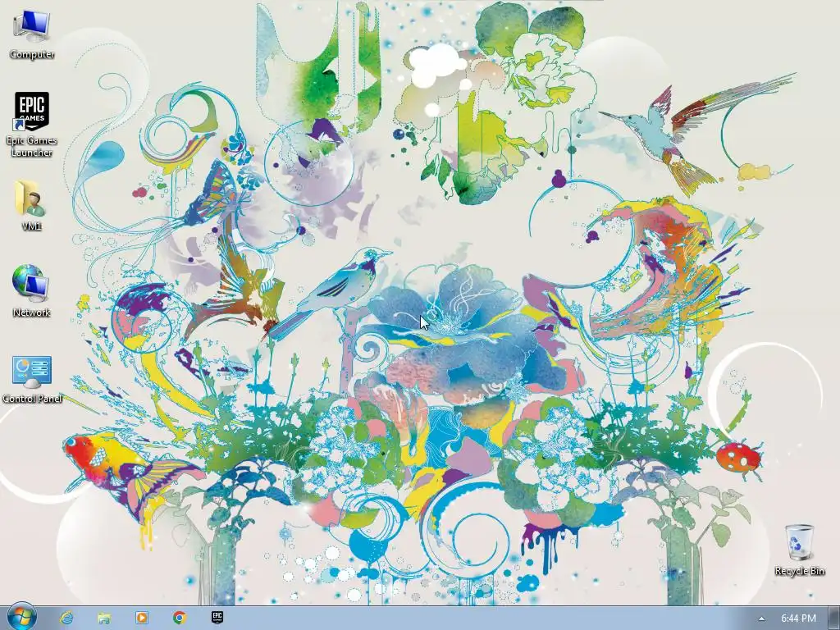This screenshot has width=840, height=630.
Task: Select the Network desktop icon
Action: tap(31, 291)
